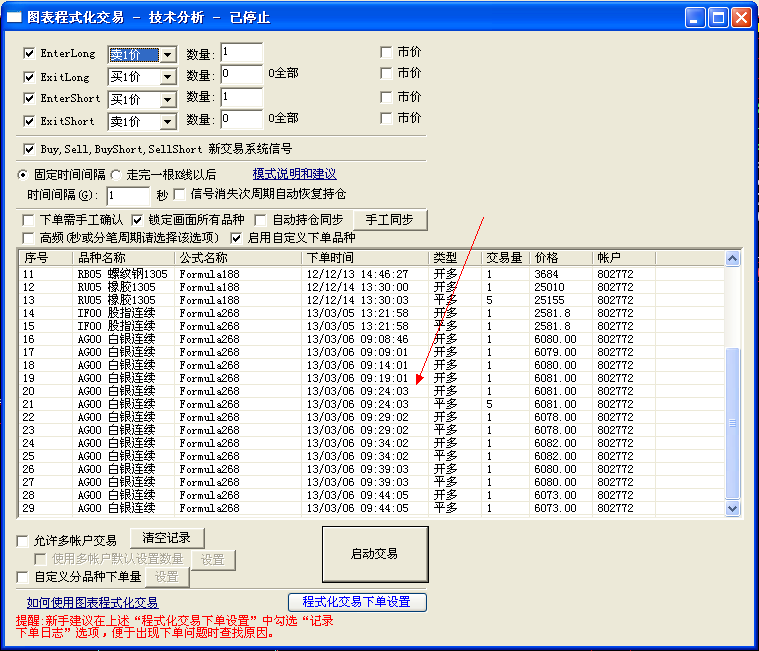Image resolution: width=759 pixels, height=651 pixels.
Task: Click the 清空记录 button
Action: click(166, 539)
